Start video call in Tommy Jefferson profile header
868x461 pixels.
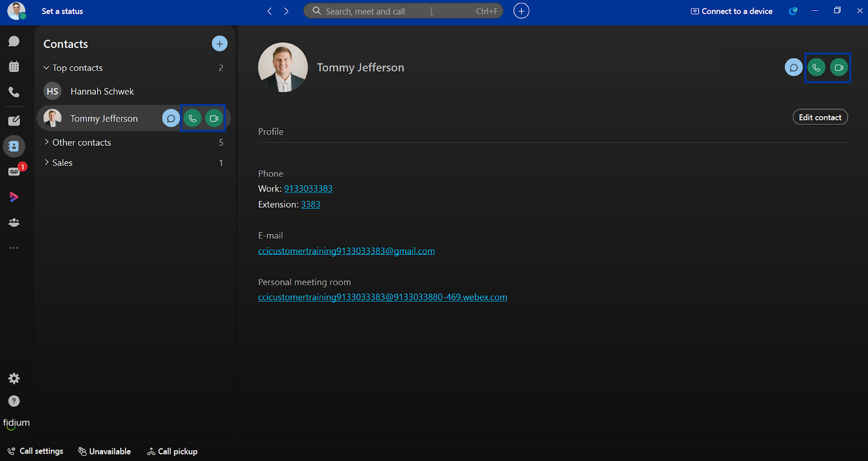[839, 68]
